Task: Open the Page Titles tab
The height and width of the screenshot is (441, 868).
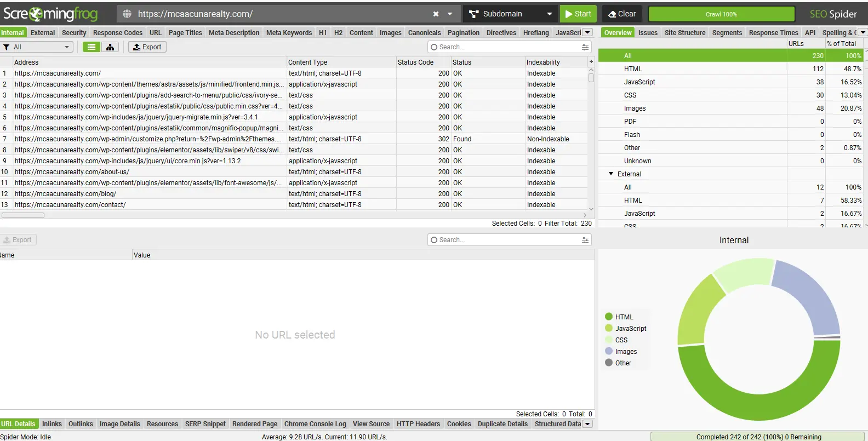Action: pyautogui.click(x=185, y=33)
